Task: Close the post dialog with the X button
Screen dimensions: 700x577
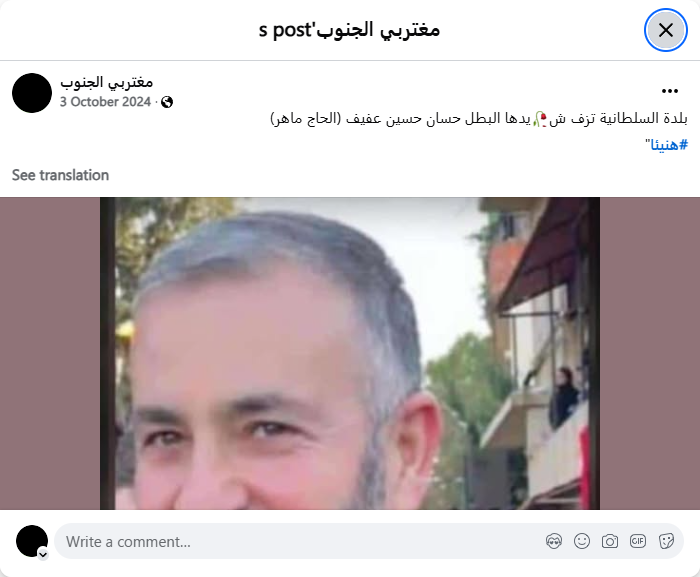Action: [665, 30]
